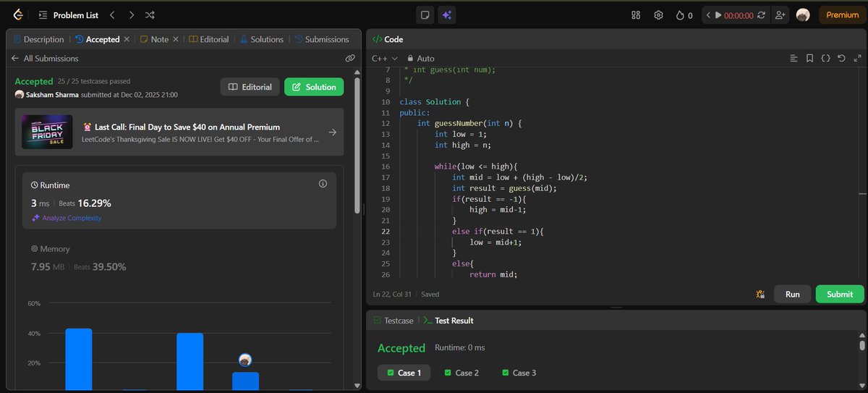
Task: Open the user profile avatar
Action: [x=802, y=15]
